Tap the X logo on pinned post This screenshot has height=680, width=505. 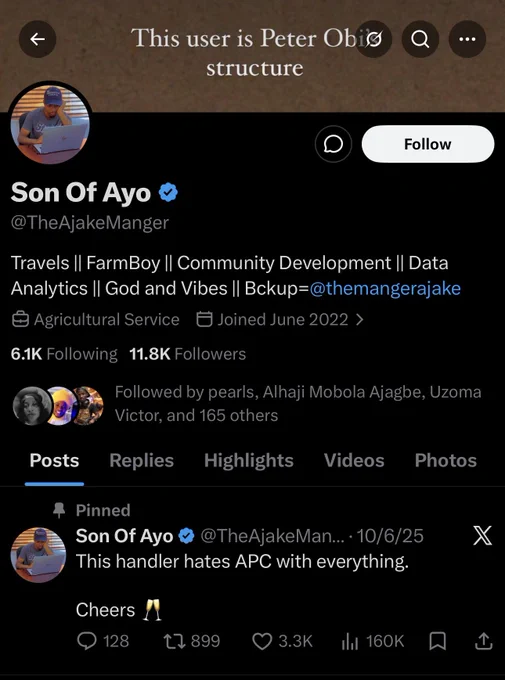coord(482,536)
